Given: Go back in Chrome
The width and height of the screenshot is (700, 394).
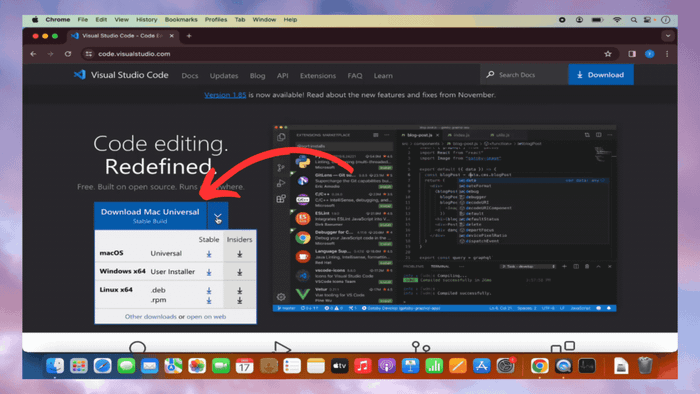Looking at the screenshot, I should 33,54.
